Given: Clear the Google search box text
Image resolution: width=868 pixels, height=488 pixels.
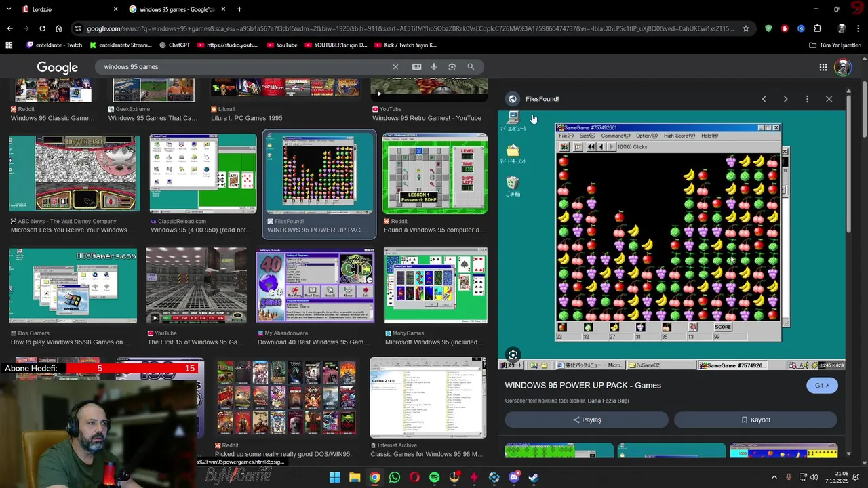Looking at the screenshot, I should 395,67.
